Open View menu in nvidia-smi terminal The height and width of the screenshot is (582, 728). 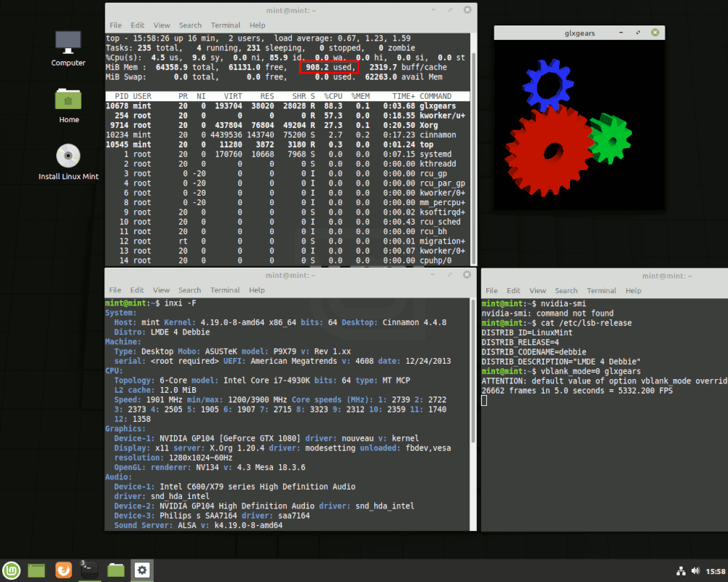[538, 290]
